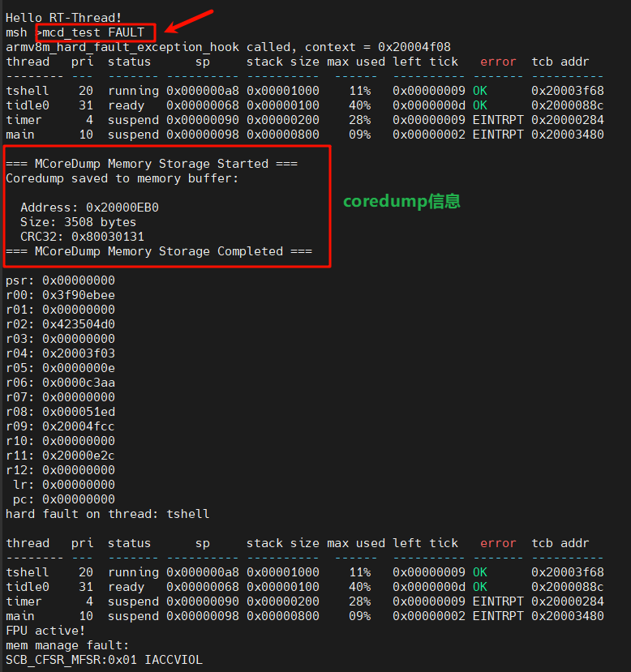The width and height of the screenshot is (631, 672).
Task: Click 'tidle0' in first thread table
Action: tap(28, 105)
